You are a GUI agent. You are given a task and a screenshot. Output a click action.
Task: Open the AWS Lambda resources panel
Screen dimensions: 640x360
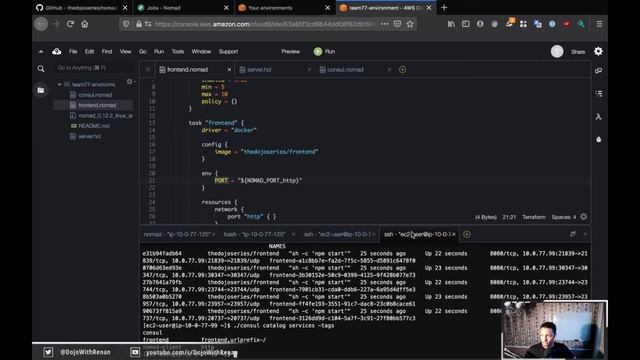[599, 117]
